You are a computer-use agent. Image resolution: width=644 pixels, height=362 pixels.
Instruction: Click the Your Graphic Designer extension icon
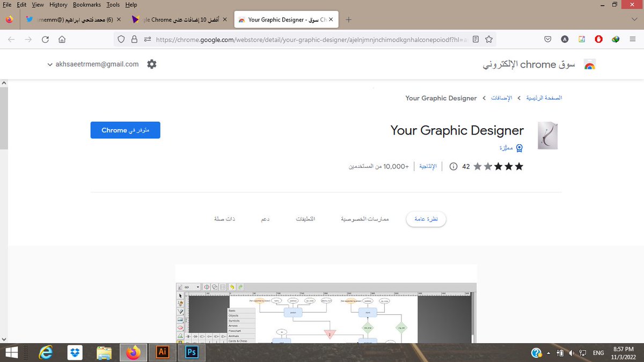548,136
